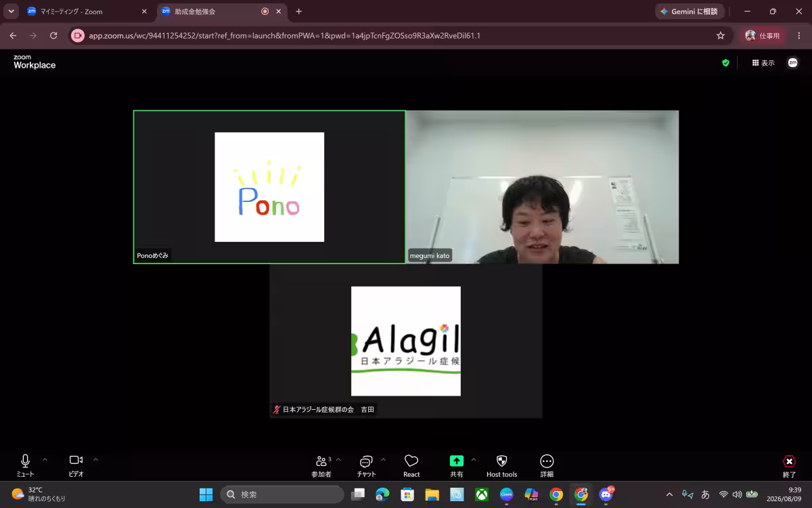Open the weather widget showing 32°C
The height and width of the screenshot is (508, 812).
coord(39,494)
